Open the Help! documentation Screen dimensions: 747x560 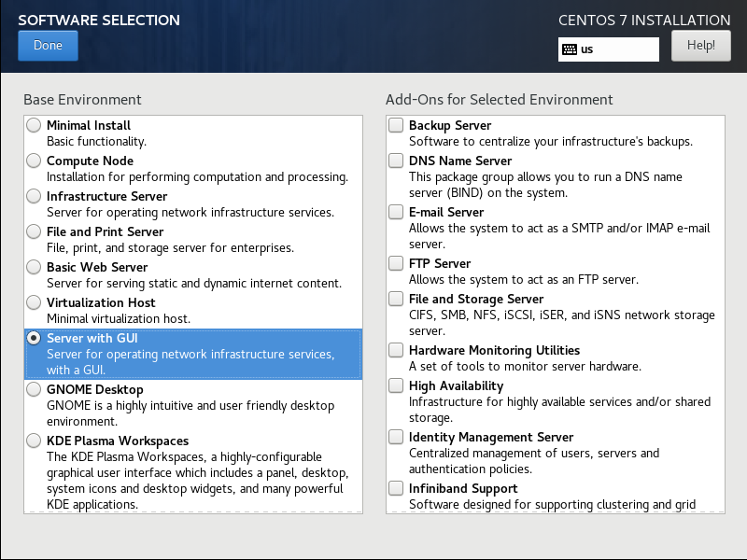coord(700,45)
